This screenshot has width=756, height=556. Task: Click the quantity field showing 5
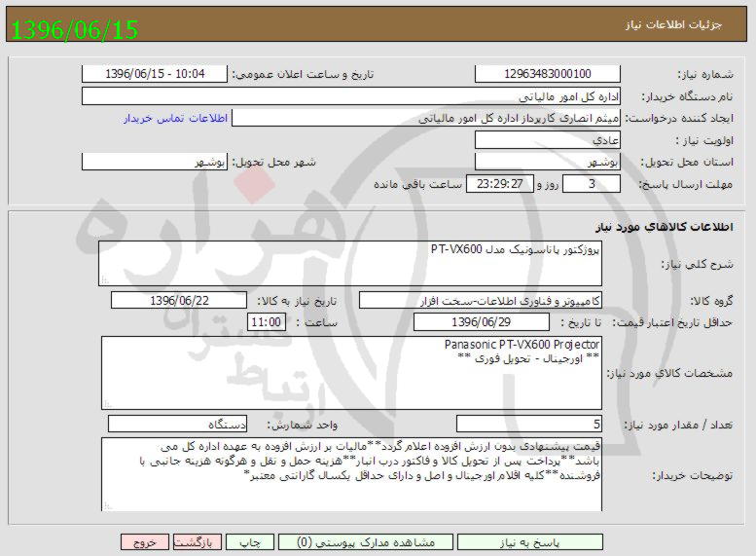click(529, 425)
